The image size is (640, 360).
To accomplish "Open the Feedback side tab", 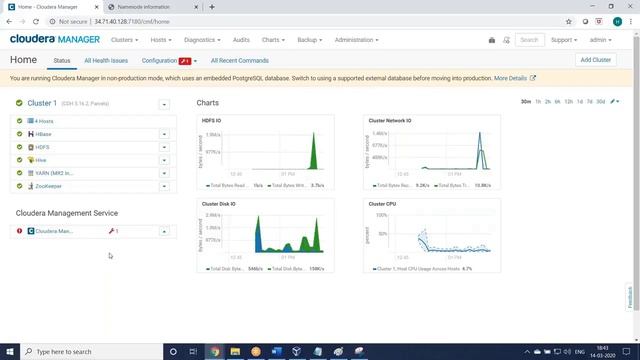I will point(630,297).
